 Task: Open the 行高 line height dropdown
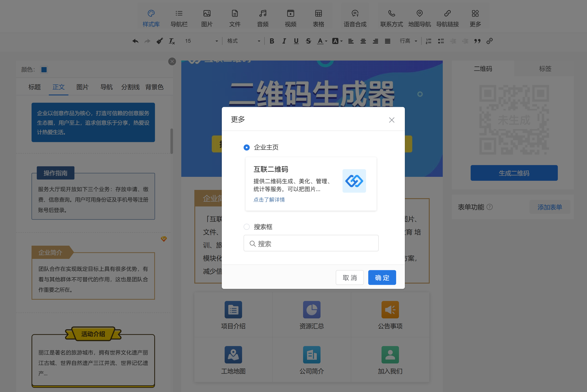(408, 41)
